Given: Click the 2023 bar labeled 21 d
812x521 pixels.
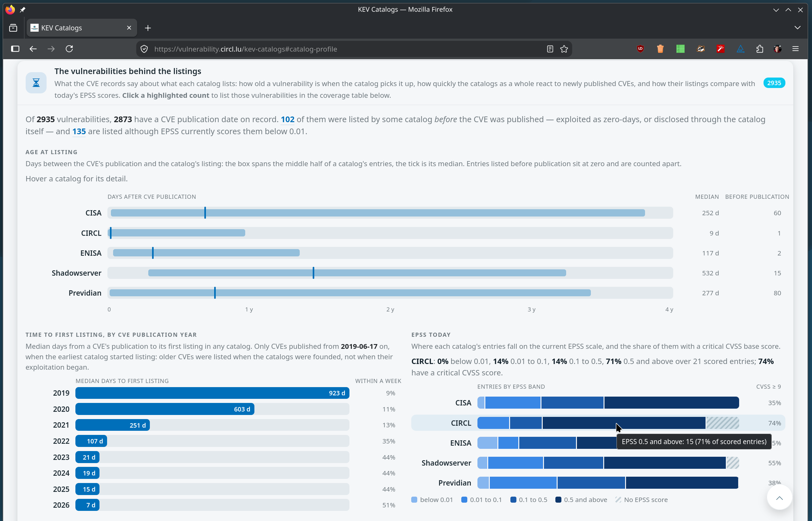Looking at the screenshot, I should pyautogui.click(x=87, y=457).
